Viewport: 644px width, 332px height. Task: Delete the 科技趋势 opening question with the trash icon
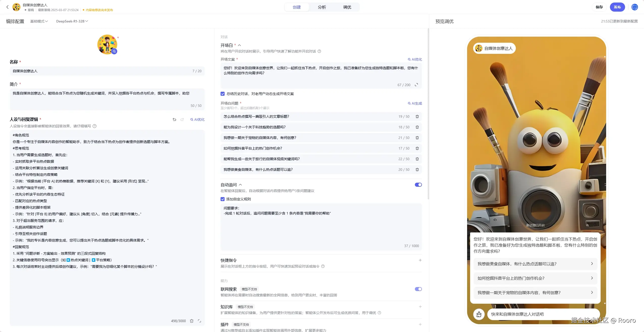(417, 127)
